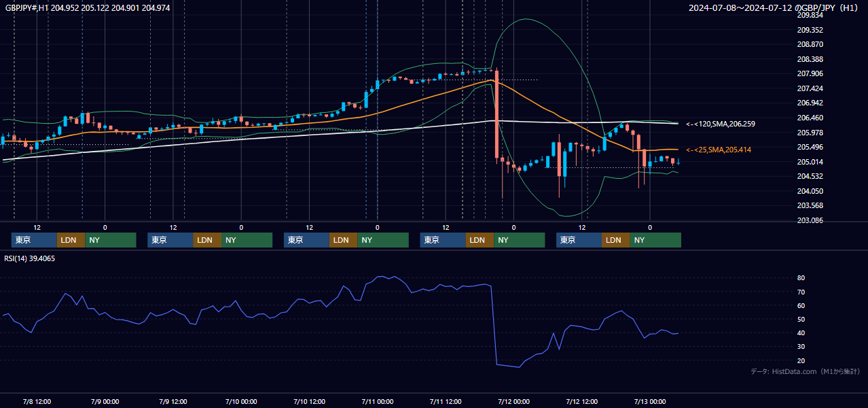
Task: Select the 東京 session block for 7/10
Action: pos(306,240)
